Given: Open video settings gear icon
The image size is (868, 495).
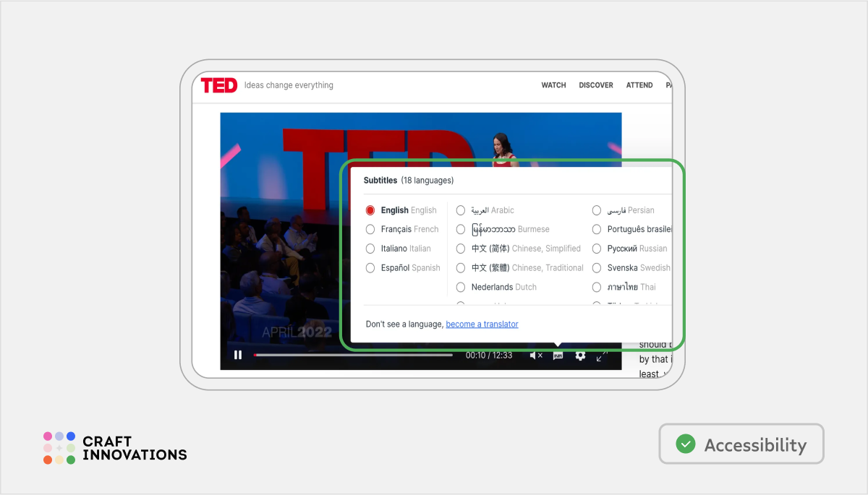Looking at the screenshot, I should [580, 356].
